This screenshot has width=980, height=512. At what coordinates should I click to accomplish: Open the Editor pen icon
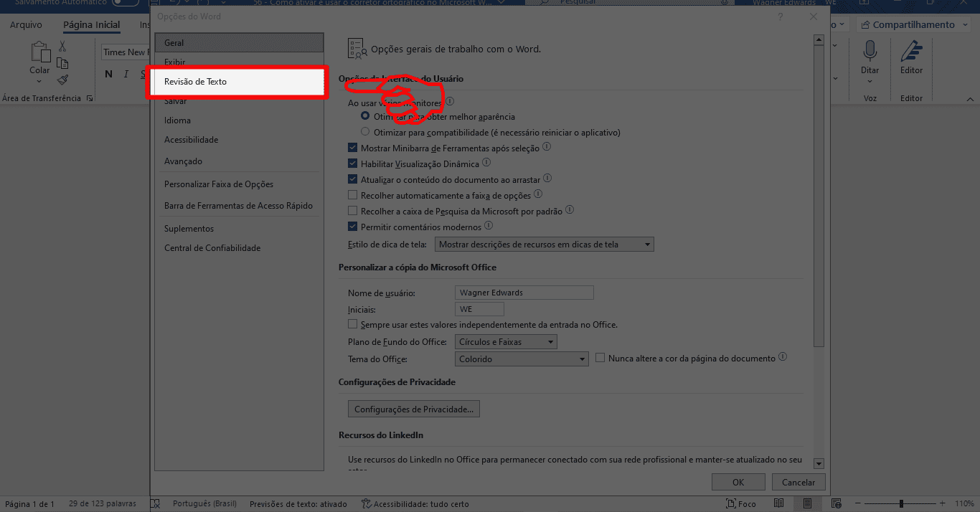(x=911, y=52)
